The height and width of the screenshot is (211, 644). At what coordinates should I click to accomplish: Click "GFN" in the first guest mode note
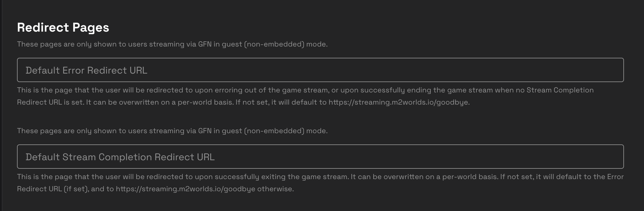point(205,44)
